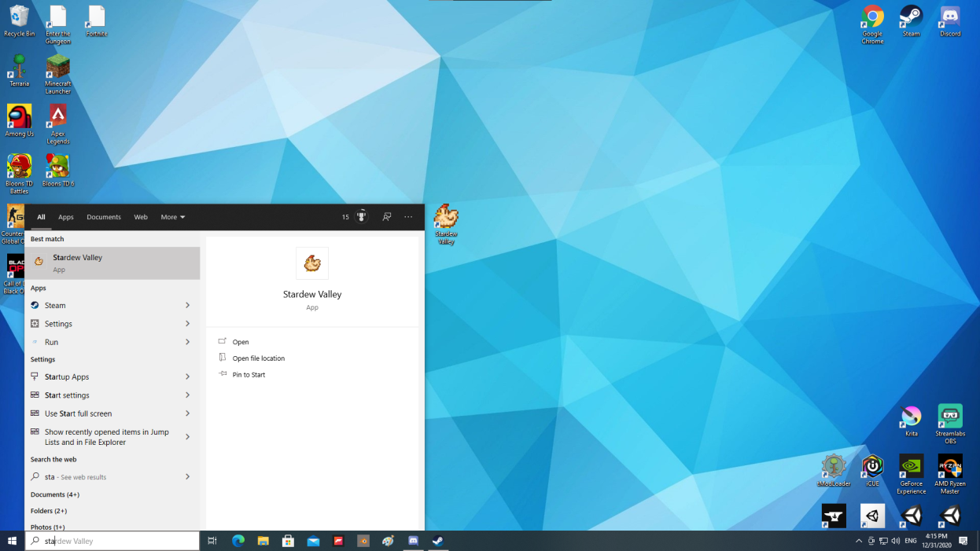Expand the Settings app result arrow
The width and height of the screenshot is (980, 551).
[x=187, y=323]
